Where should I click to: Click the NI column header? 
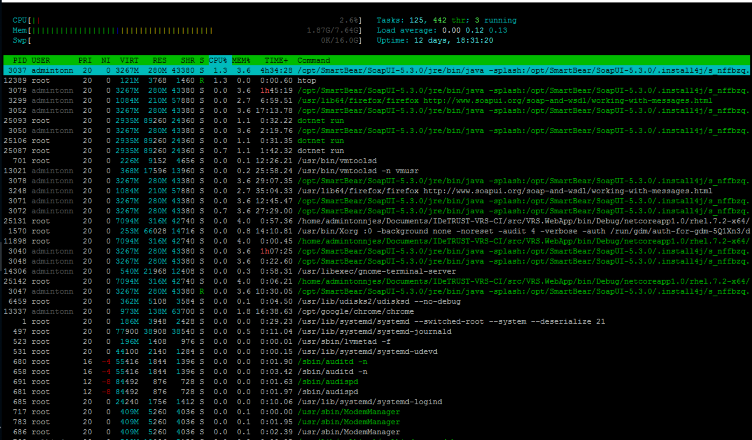pyautogui.click(x=106, y=60)
